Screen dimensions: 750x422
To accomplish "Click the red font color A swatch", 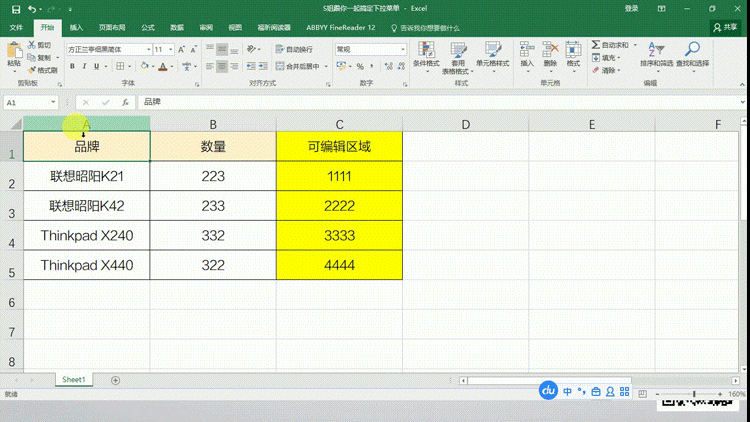I will [163, 67].
